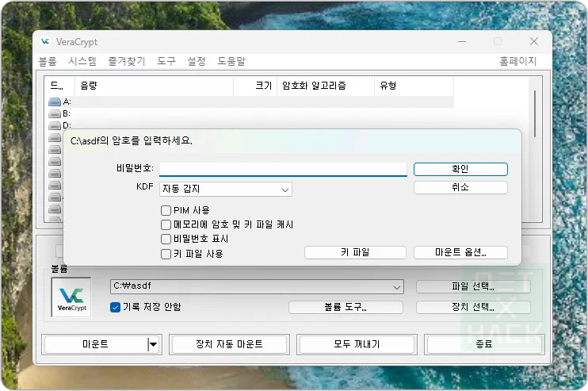This screenshot has height=391, width=588.
Task: Open the KDF 자동 감지 dropdown
Action: (x=226, y=189)
